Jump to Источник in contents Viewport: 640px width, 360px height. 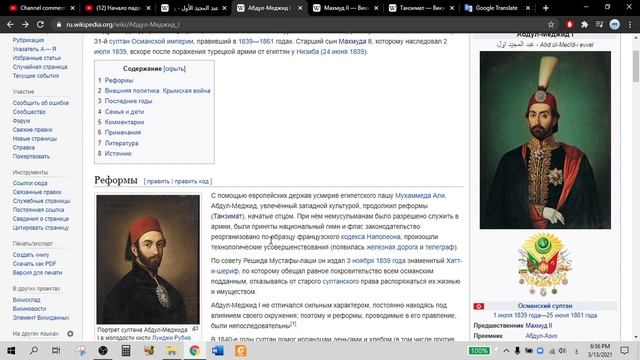(118, 153)
